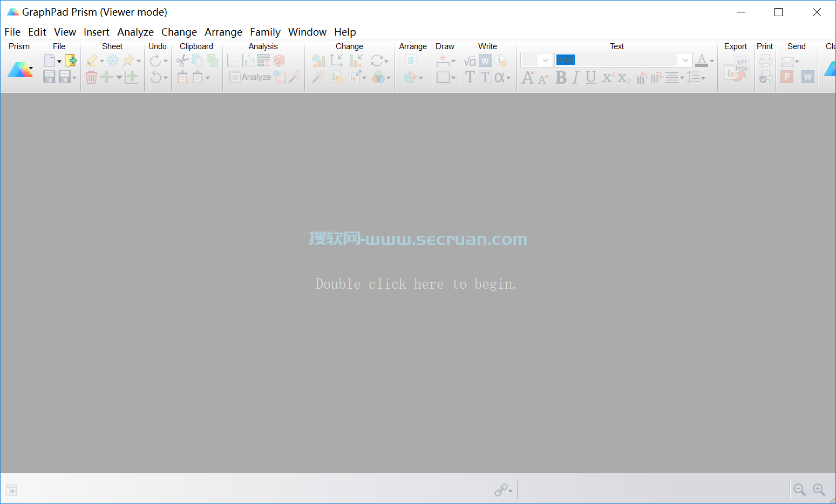Click the Italic I formatting icon

576,78
